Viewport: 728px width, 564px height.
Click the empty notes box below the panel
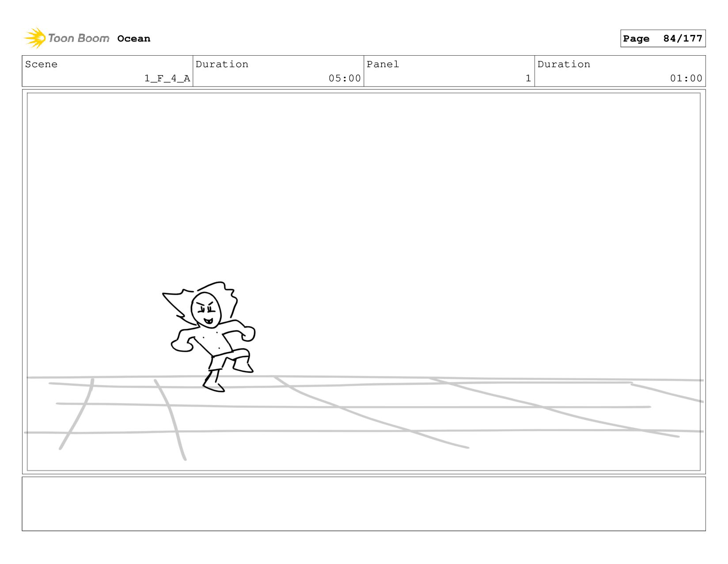tap(364, 504)
